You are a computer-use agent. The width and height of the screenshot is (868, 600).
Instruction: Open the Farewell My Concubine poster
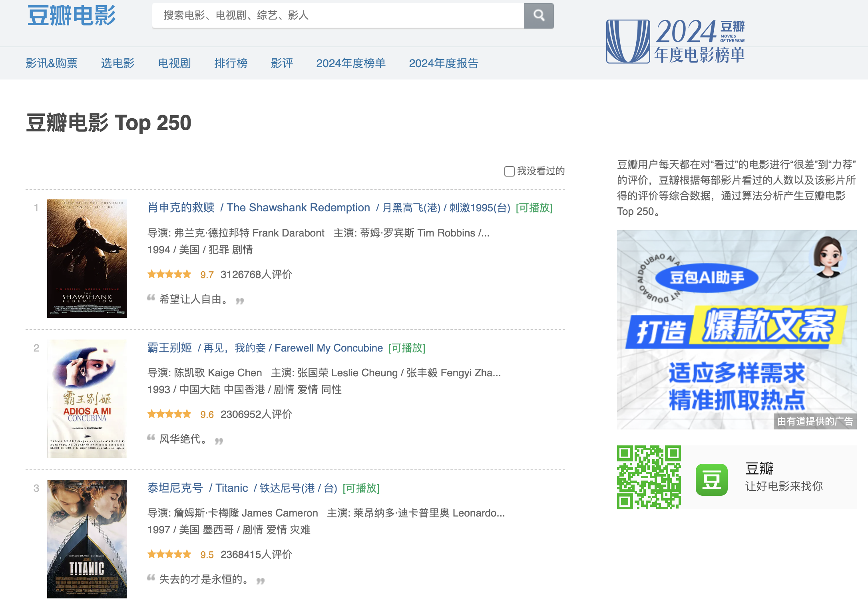(87, 398)
